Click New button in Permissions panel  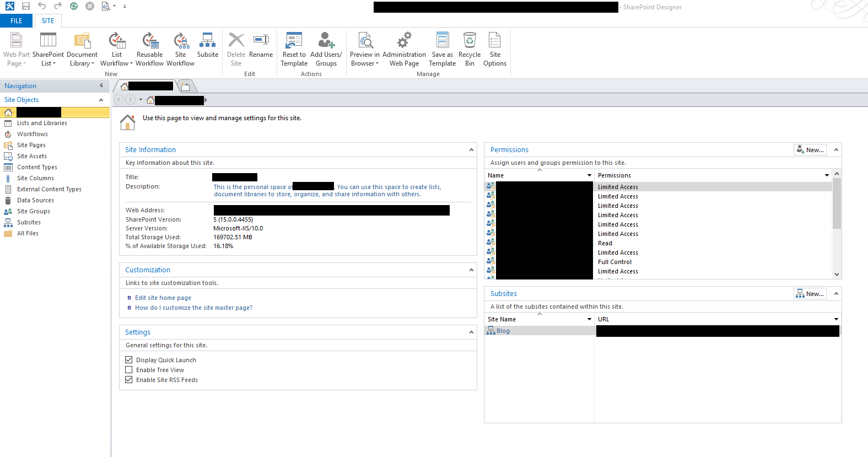point(810,150)
